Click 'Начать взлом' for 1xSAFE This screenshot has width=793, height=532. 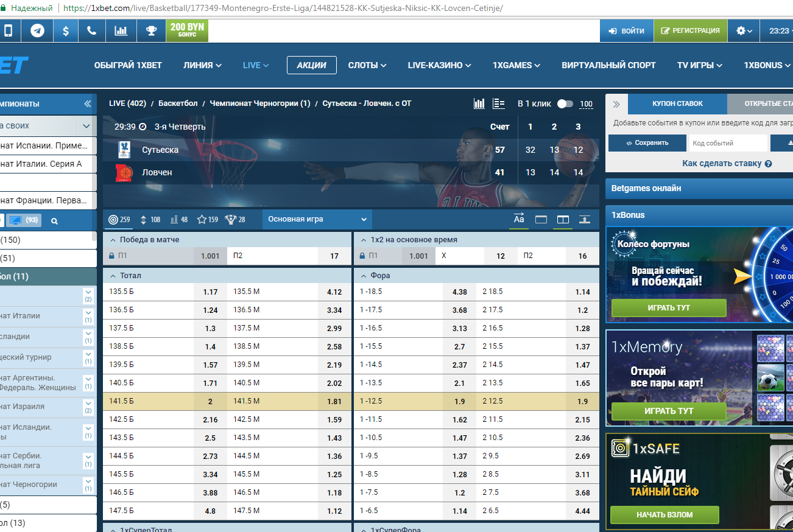(x=664, y=515)
